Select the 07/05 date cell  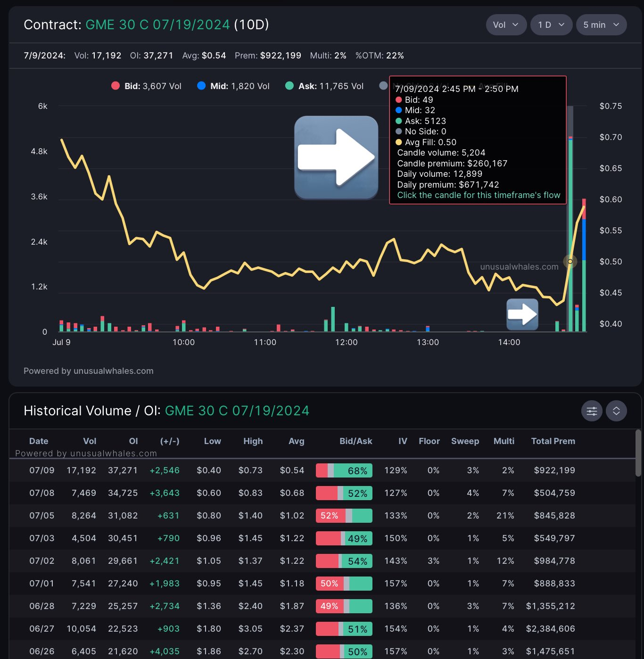click(42, 516)
